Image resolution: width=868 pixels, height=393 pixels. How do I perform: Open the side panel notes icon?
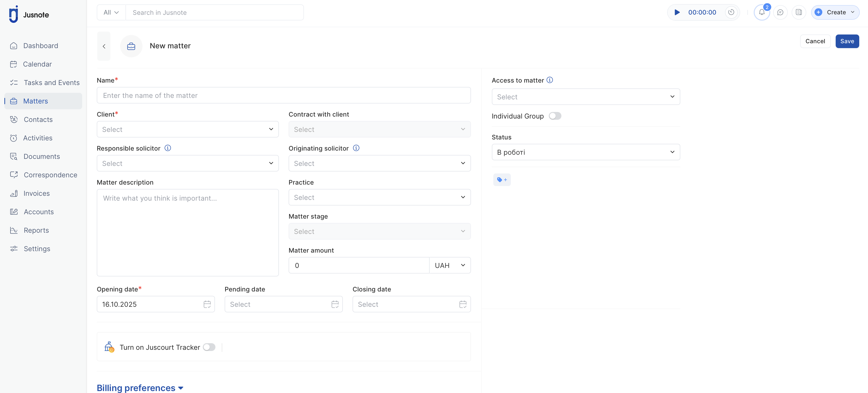tap(799, 12)
